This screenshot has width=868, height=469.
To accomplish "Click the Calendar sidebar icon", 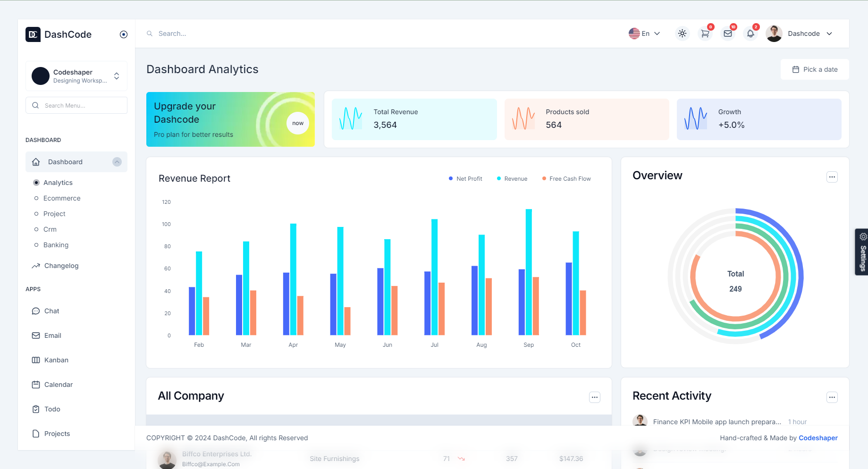I will 36,385.
